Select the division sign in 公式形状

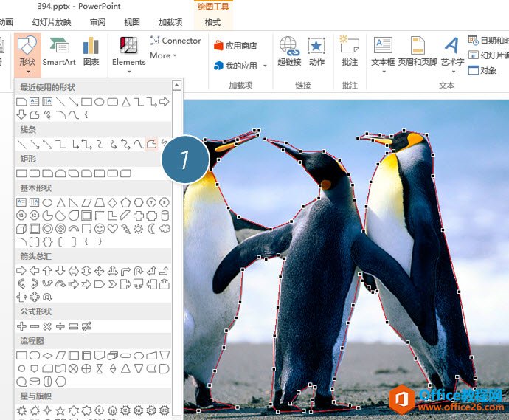point(60,326)
